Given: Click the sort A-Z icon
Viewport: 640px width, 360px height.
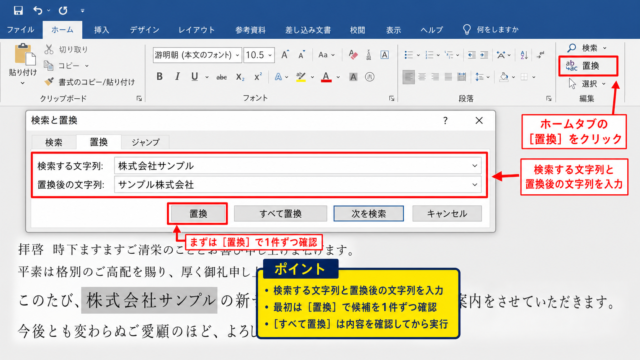Looking at the screenshot, I should pos(524,55).
